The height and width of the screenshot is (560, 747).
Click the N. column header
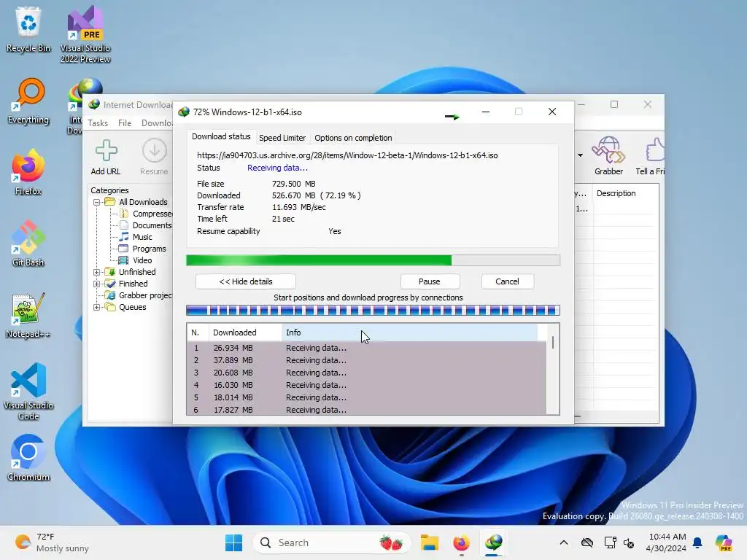coord(198,332)
